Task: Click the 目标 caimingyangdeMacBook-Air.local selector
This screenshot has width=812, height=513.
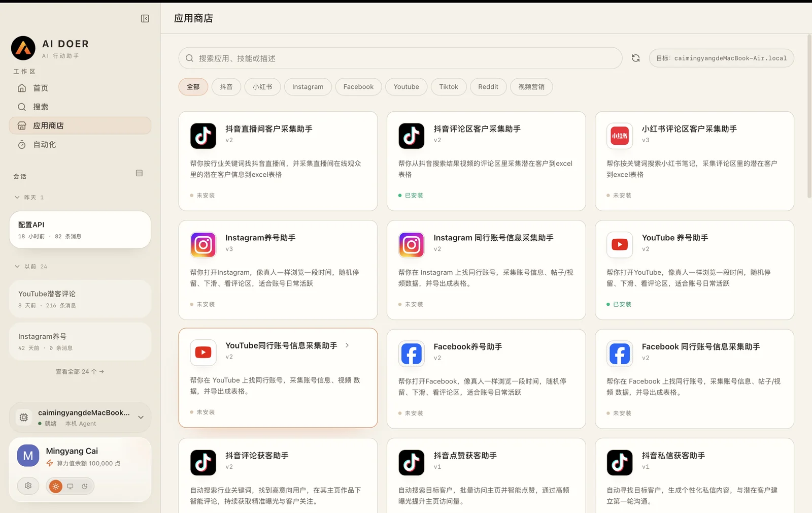Action: coord(721,58)
